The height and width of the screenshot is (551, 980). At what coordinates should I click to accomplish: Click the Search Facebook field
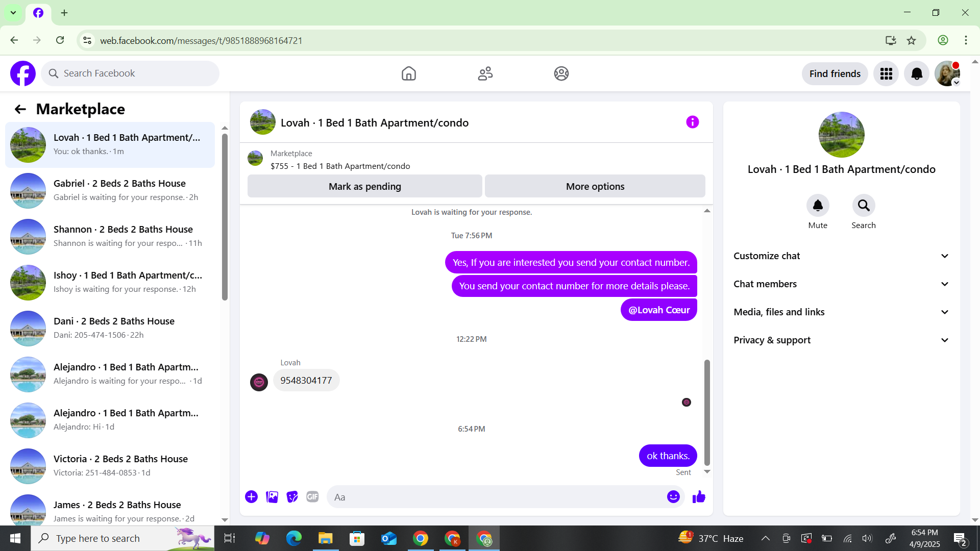pos(130,73)
